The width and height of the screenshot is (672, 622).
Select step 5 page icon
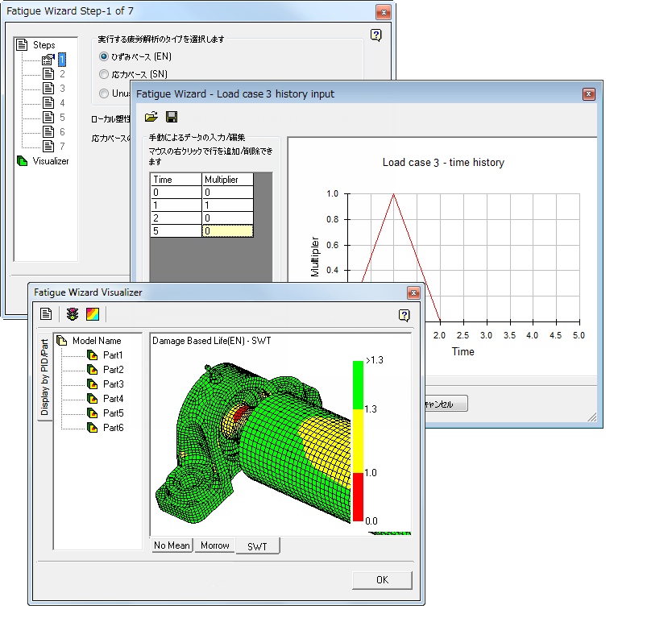tap(48, 117)
